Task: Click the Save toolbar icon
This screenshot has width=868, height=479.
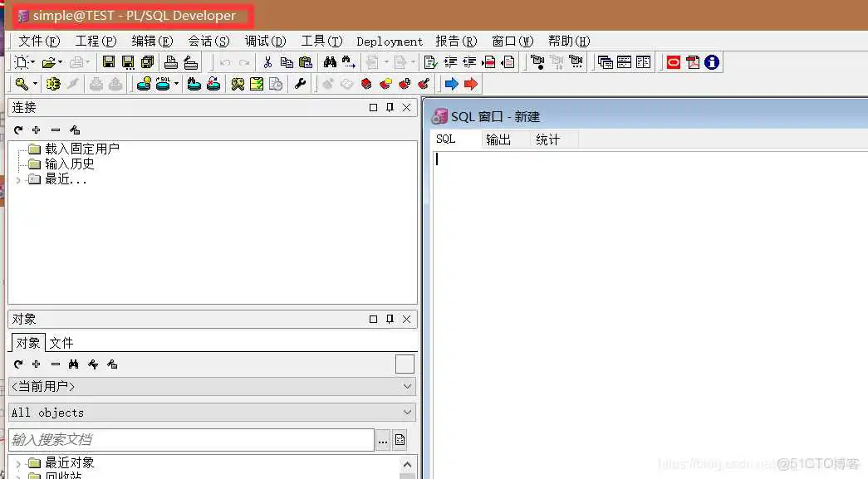Action: click(110, 61)
